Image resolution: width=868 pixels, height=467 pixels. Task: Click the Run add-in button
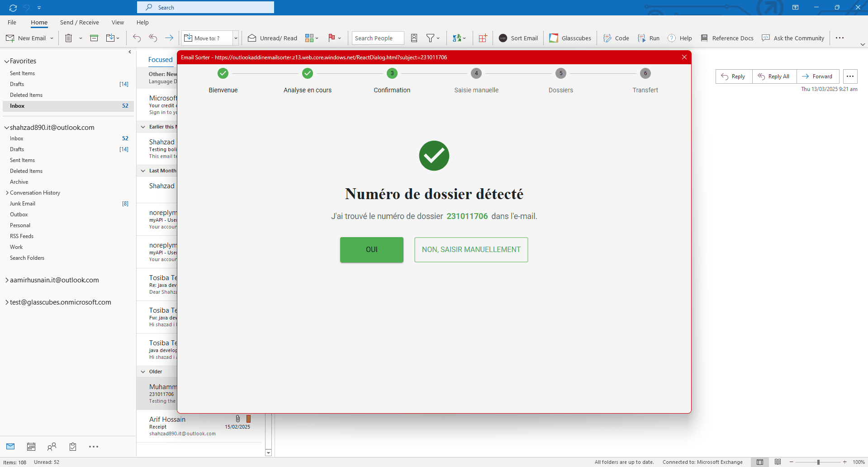click(x=648, y=38)
